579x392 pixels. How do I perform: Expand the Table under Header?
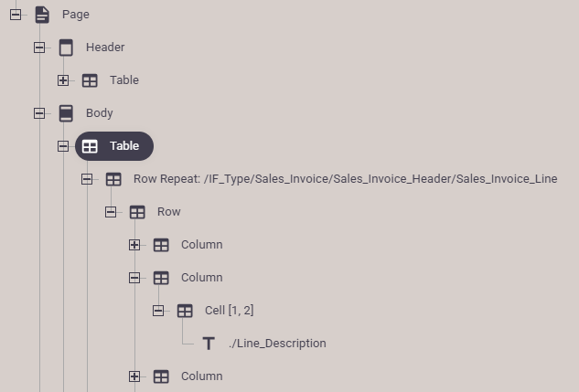point(63,80)
